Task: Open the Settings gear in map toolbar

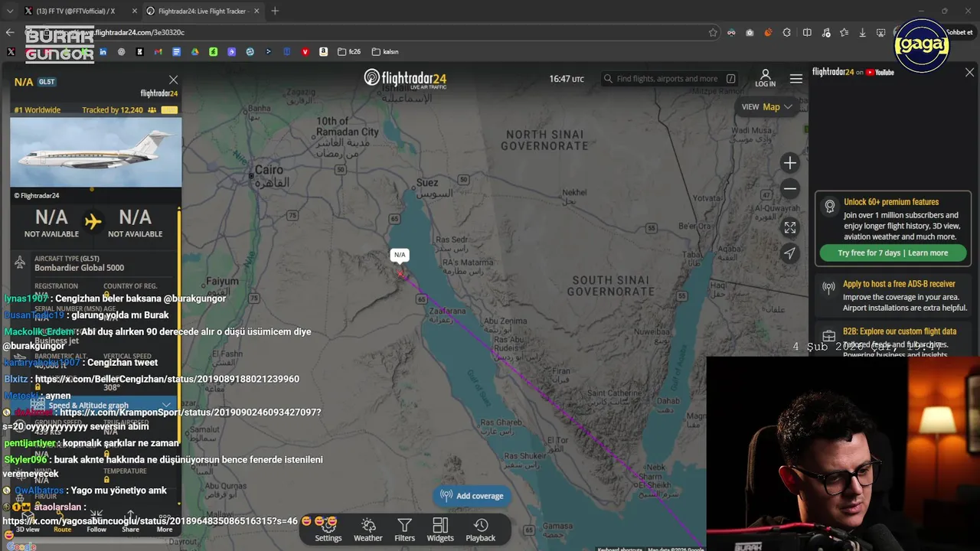Action: [x=328, y=530]
